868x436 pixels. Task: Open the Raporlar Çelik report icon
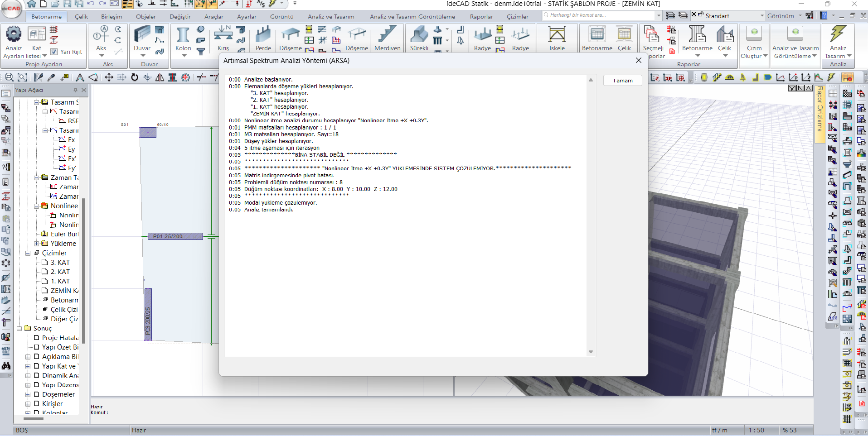tap(724, 35)
